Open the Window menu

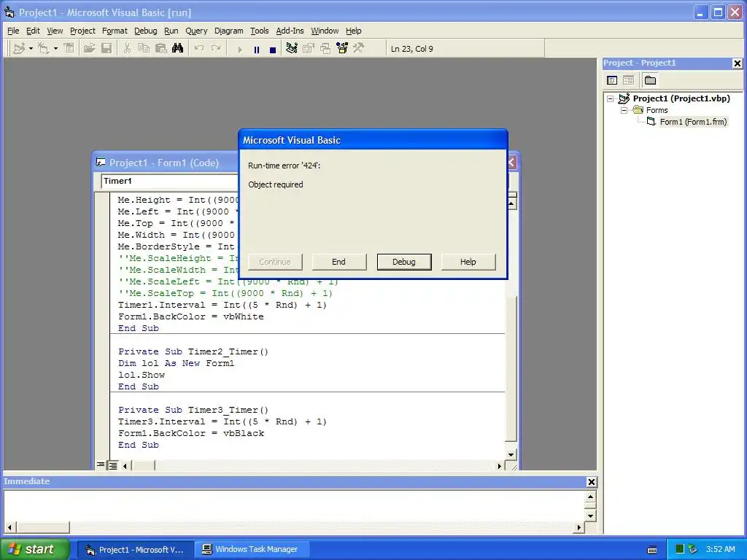pyautogui.click(x=325, y=31)
